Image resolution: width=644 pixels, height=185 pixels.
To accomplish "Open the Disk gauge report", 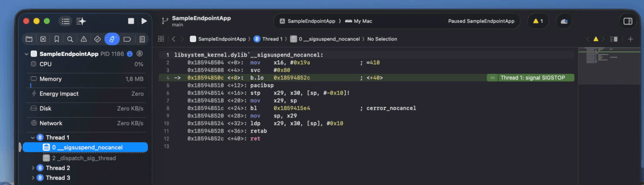I will click(x=86, y=109).
